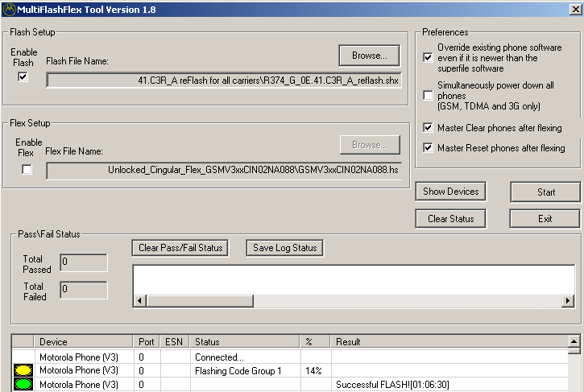Click Clear Pass/Fail Status button
Screen dimensions: 584x392
(x=180, y=248)
